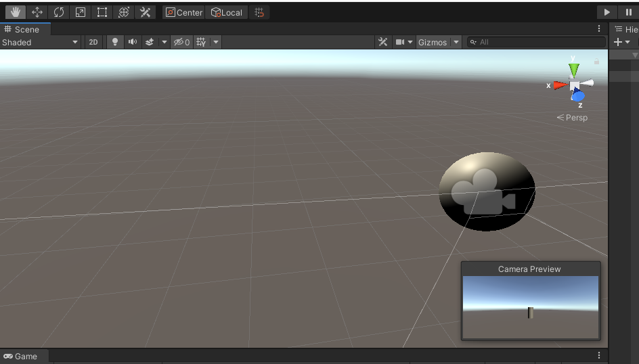Image resolution: width=639 pixels, height=364 pixels.
Task: Toggle grid snapping in main toolbar
Action: (x=259, y=13)
